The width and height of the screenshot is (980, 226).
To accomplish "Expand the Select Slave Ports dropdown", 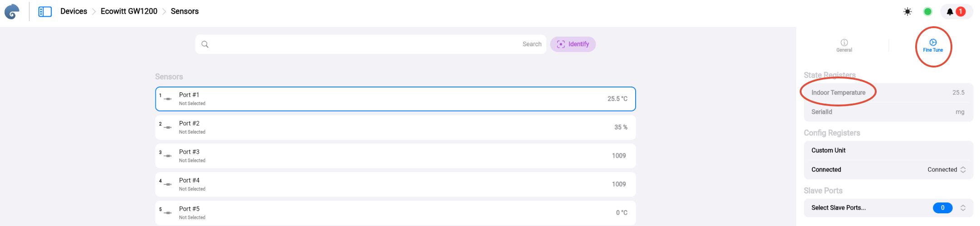I will pyautogui.click(x=963, y=208).
